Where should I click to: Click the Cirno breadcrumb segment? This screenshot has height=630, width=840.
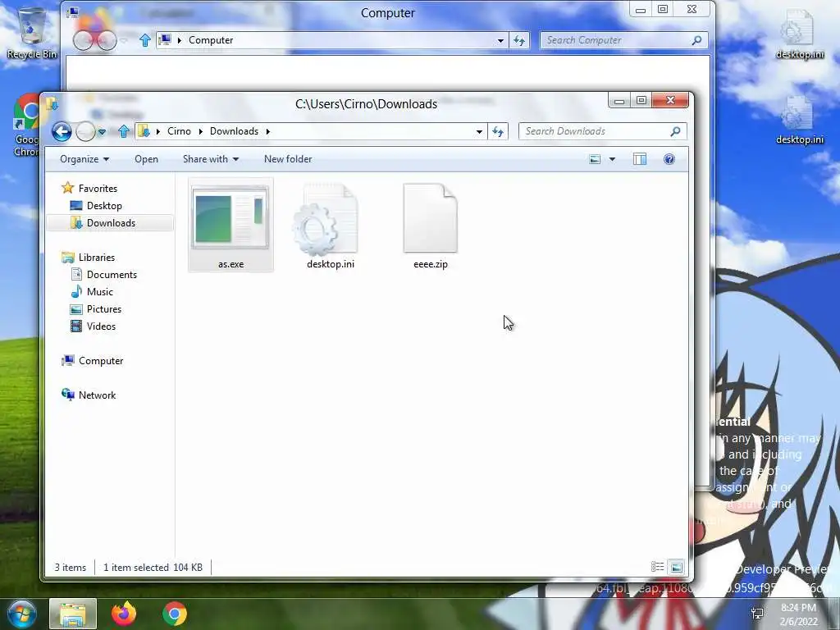tap(179, 131)
